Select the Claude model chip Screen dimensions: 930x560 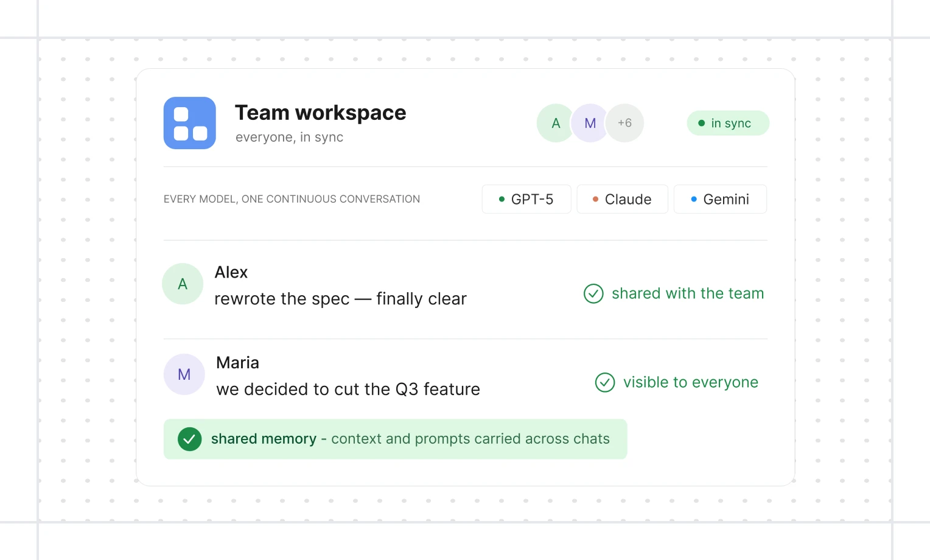pyautogui.click(x=622, y=199)
